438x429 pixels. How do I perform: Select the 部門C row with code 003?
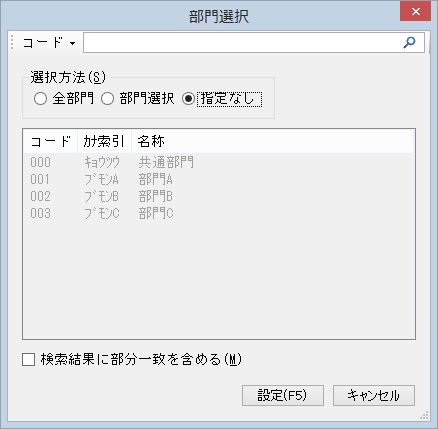pyautogui.click(x=219, y=213)
